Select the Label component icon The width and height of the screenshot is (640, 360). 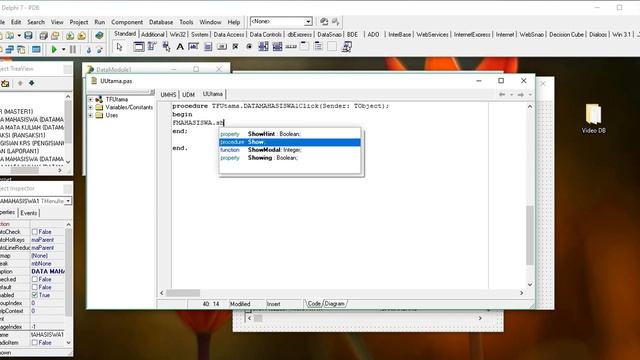pyautogui.click(x=180, y=47)
